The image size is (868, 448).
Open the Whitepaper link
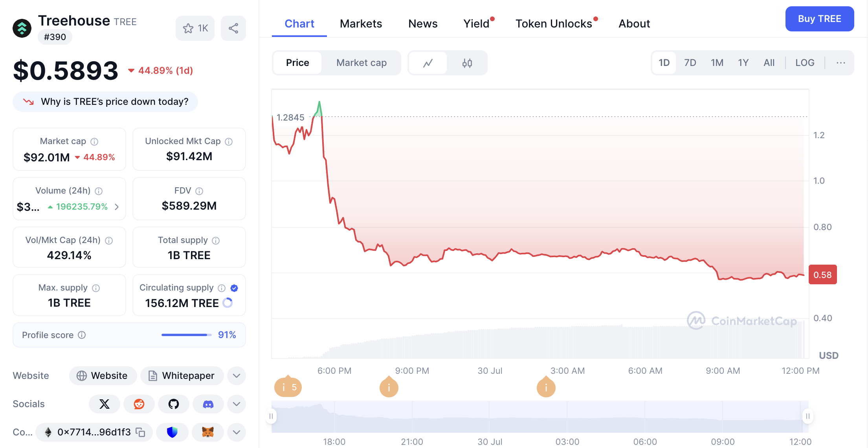(182, 376)
